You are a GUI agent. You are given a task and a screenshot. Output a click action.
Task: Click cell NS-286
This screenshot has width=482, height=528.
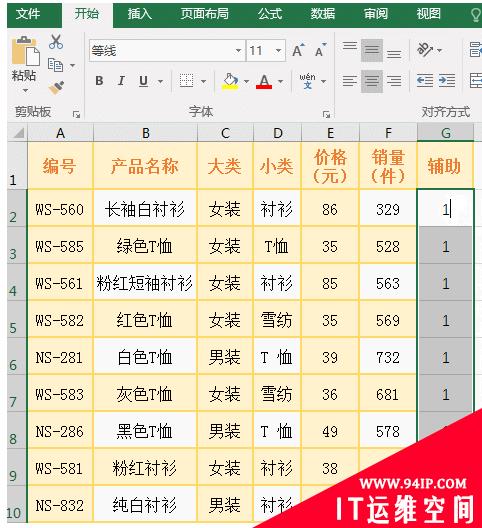[60, 431]
